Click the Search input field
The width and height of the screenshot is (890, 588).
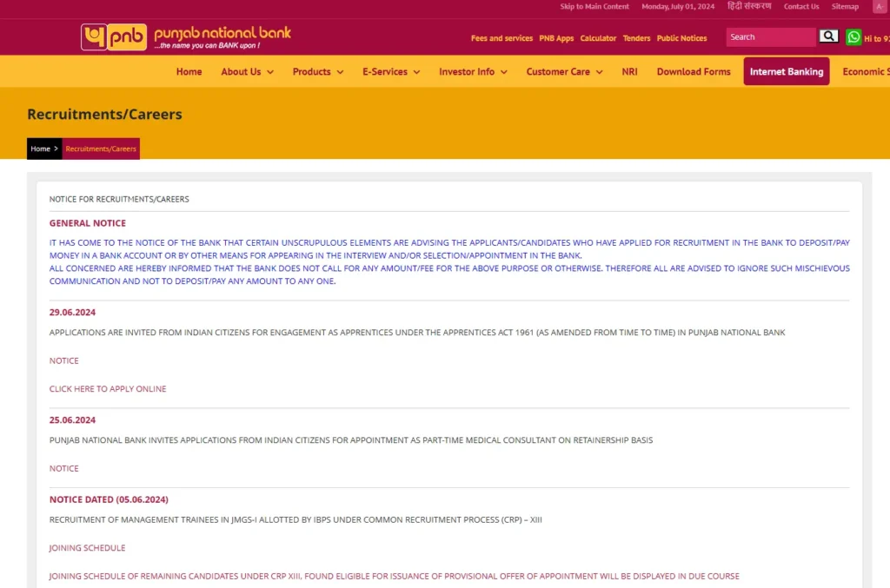click(x=771, y=36)
